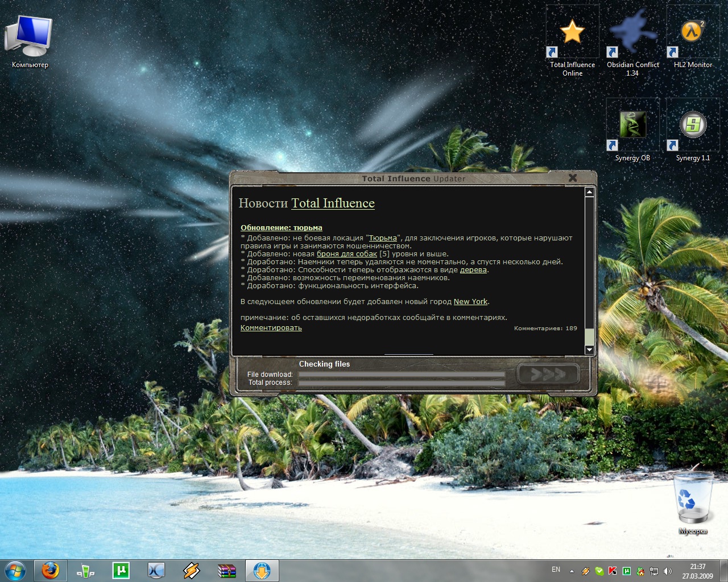Select the Total Influence Online desktop shortcut
This screenshot has width=728, height=582.
572,41
